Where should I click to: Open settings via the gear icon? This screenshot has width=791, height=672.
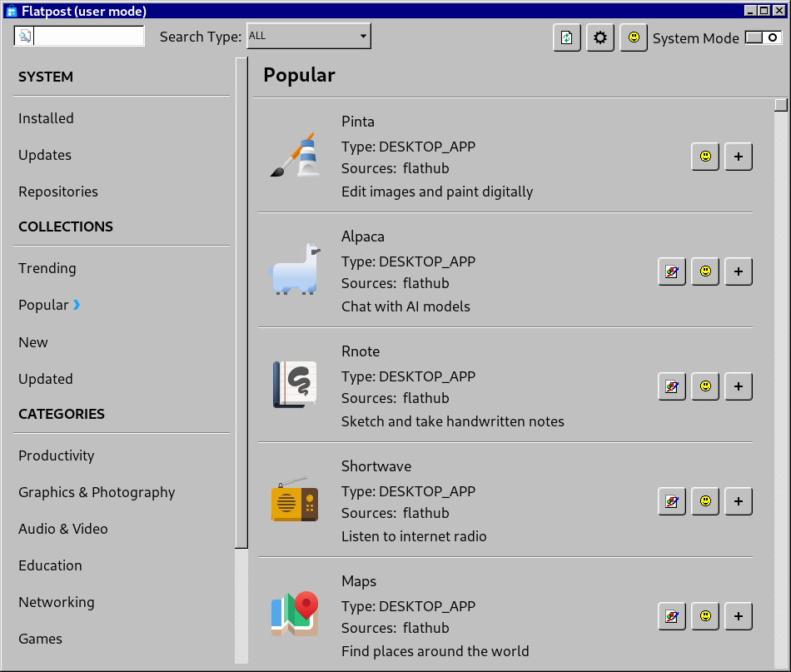pos(600,37)
